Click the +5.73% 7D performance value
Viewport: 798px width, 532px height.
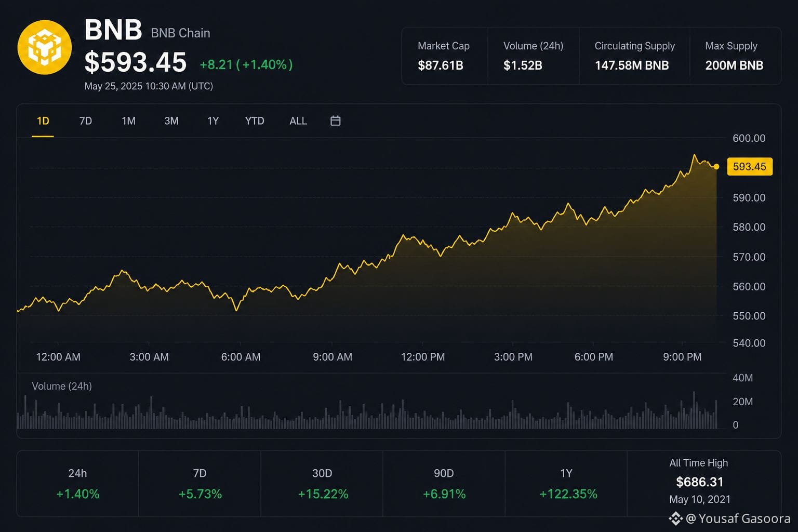coord(200,494)
